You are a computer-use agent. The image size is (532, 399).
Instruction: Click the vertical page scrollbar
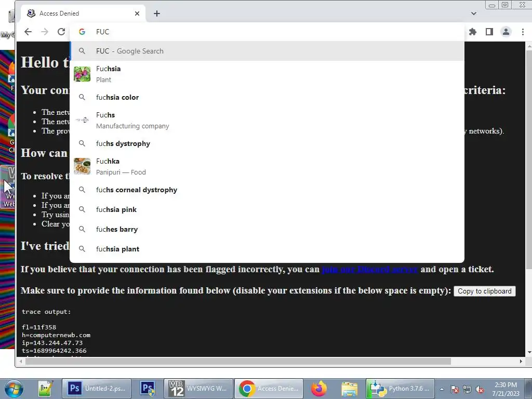[x=528, y=159]
